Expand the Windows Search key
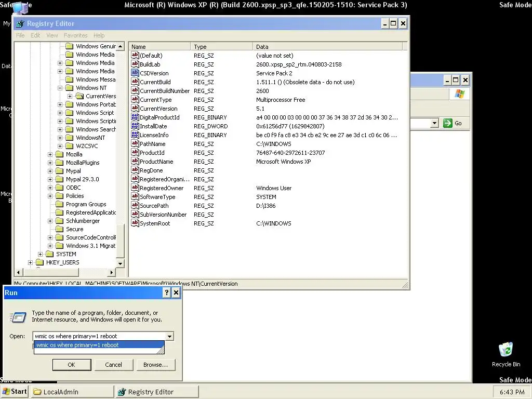The image size is (532, 399). 60,129
